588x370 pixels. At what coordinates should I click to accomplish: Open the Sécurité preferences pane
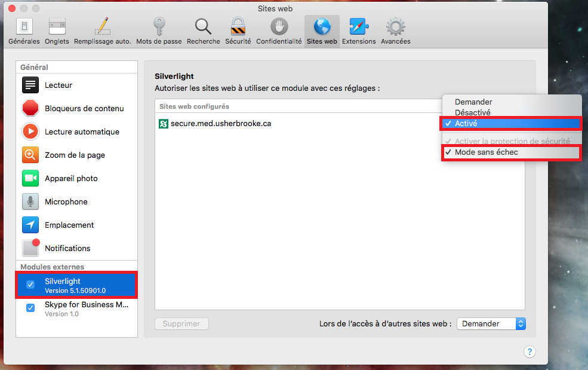238,31
